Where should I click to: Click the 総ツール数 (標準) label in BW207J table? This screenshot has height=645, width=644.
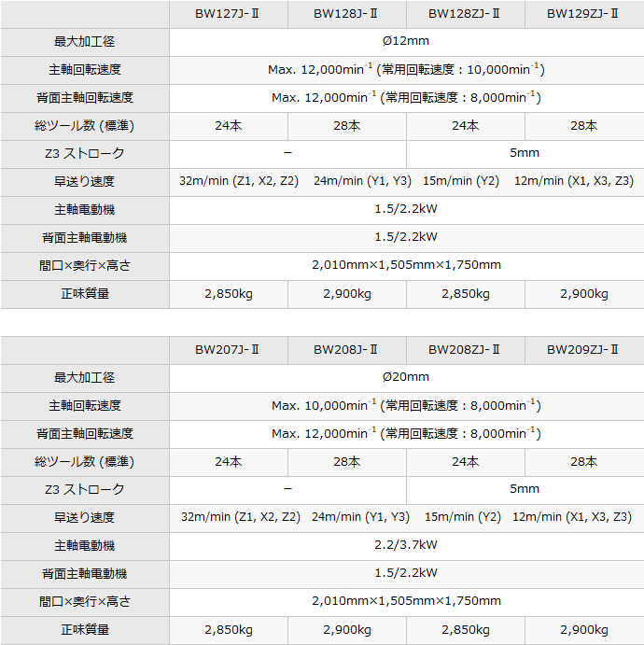[x=84, y=462]
